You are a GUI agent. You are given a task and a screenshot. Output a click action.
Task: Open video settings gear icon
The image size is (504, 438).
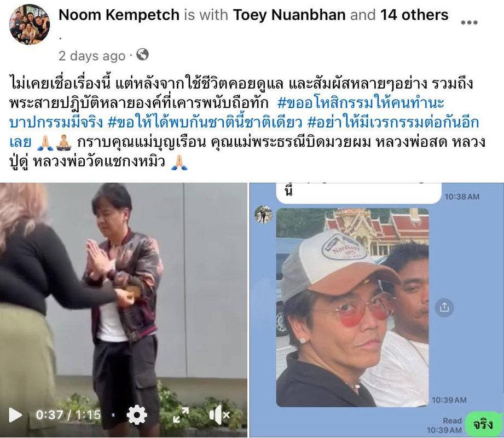(x=137, y=415)
